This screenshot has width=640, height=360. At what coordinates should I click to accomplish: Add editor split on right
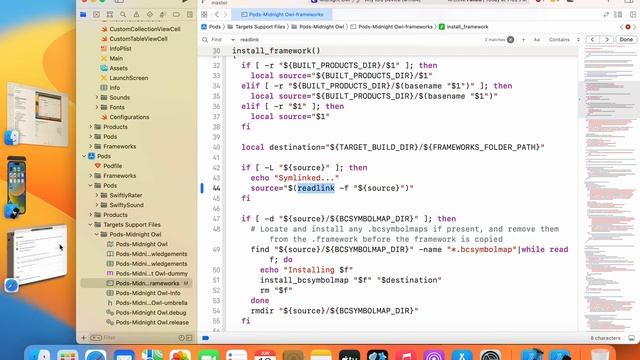click(633, 14)
